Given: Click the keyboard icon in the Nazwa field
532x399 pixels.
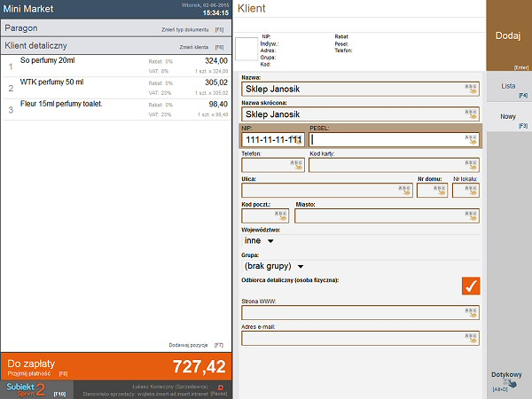Looking at the screenshot, I should click(470, 89).
